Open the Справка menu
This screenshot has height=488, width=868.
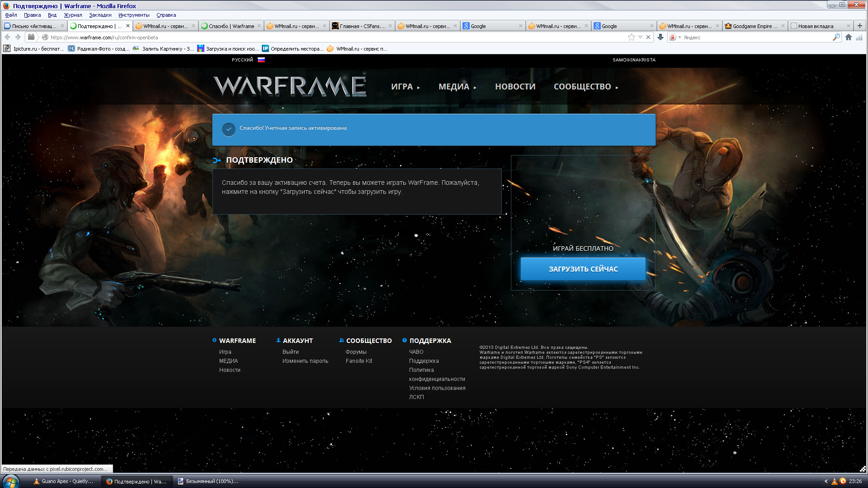click(x=166, y=15)
